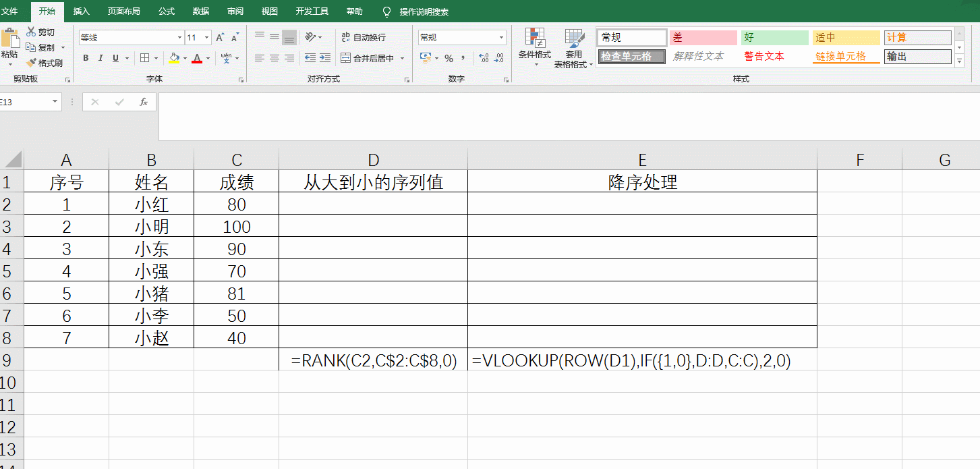Click the Cut (剪切) scissors icon
This screenshot has width=980, height=469.
[31, 32]
